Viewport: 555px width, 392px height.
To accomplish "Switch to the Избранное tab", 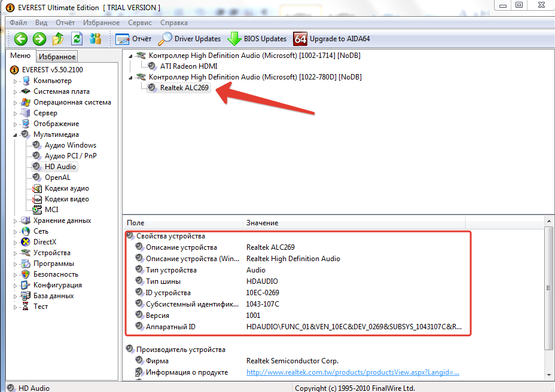I will coord(57,57).
